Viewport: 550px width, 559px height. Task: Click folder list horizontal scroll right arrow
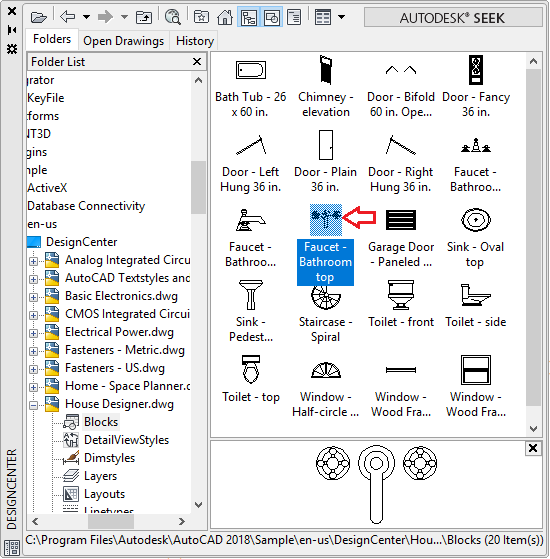click(x=182, y=522)
